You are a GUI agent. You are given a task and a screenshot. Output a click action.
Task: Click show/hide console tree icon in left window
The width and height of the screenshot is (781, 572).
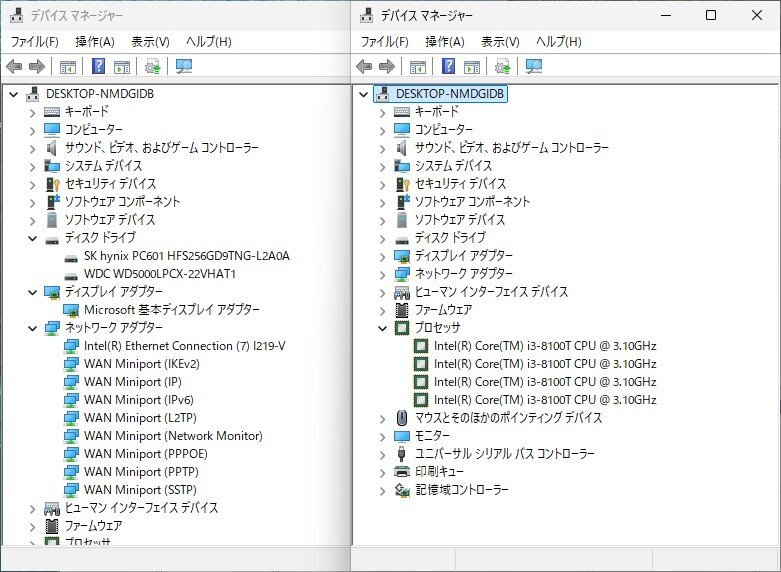68,67
